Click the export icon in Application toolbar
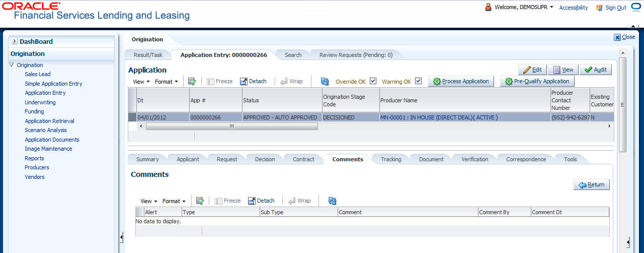Image resolution: width=644 pixels, height=253 pixels. click(x=192, y=81)
